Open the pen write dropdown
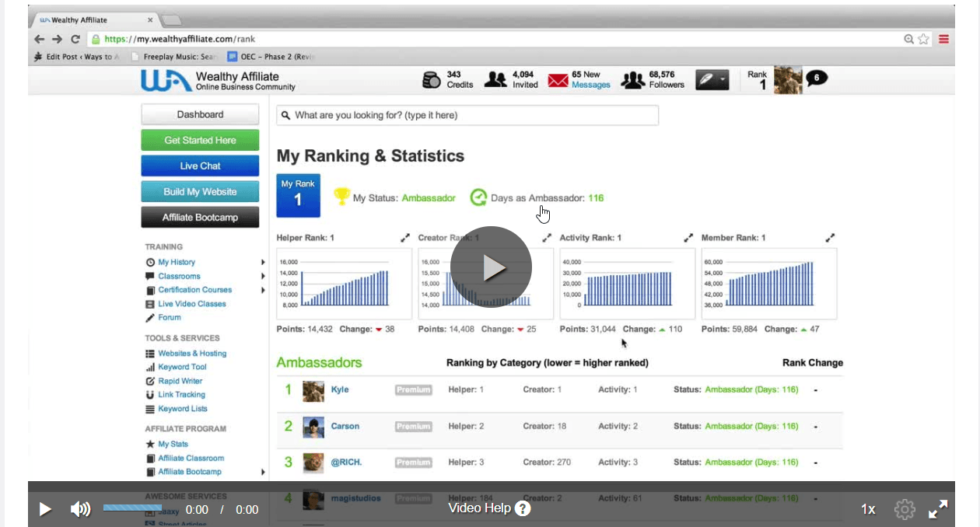The image size is (980, 527). coord(712,80)
